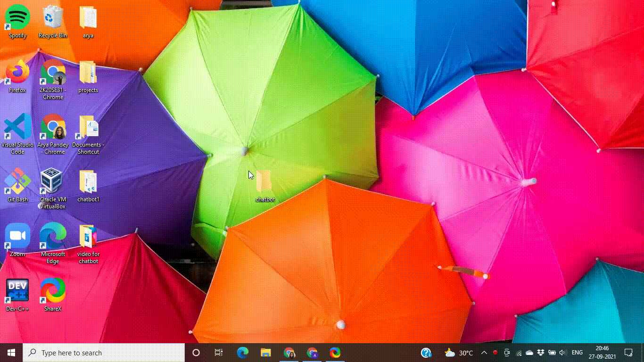Expand the hidden system tray icons
The image size is (644, 362).
[x=484, y=353]
